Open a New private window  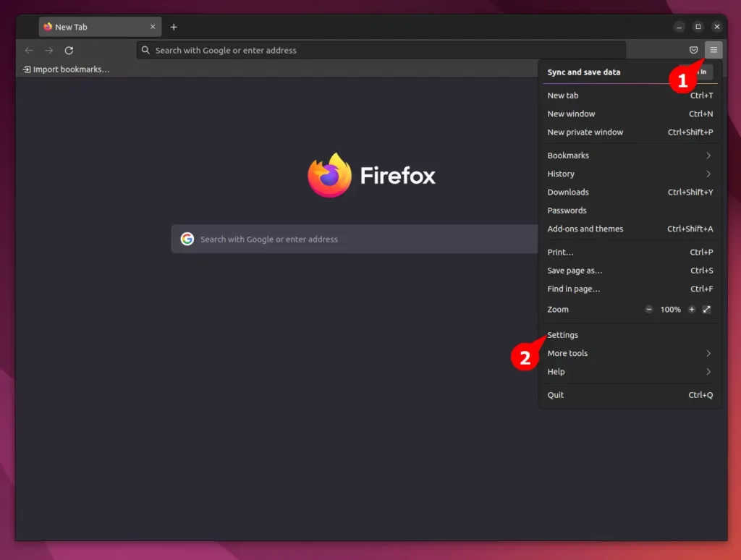point(630,132)
